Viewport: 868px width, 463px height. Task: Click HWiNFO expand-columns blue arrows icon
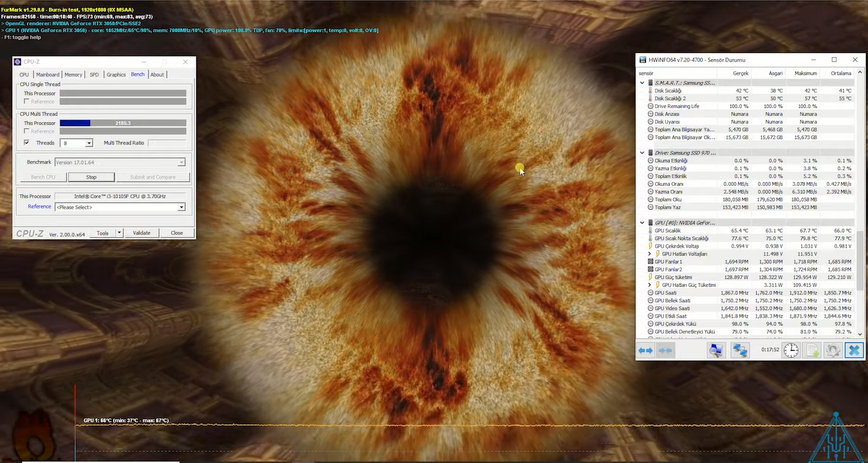645,350
